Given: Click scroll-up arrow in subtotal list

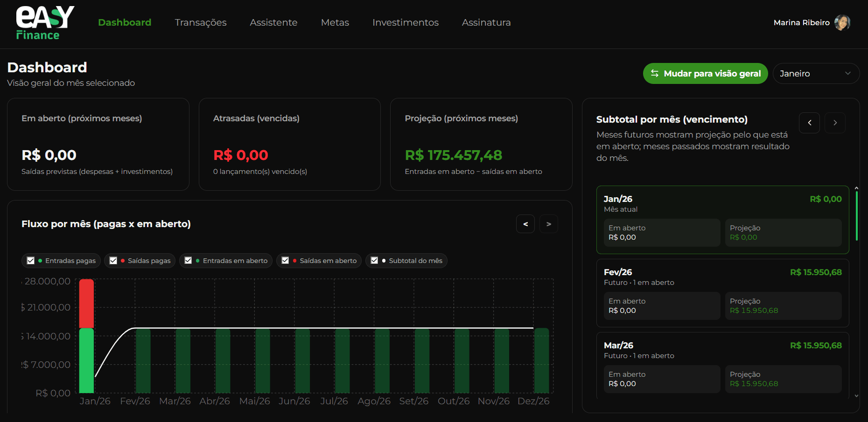Looking at the screenshot, I should 856,188.
